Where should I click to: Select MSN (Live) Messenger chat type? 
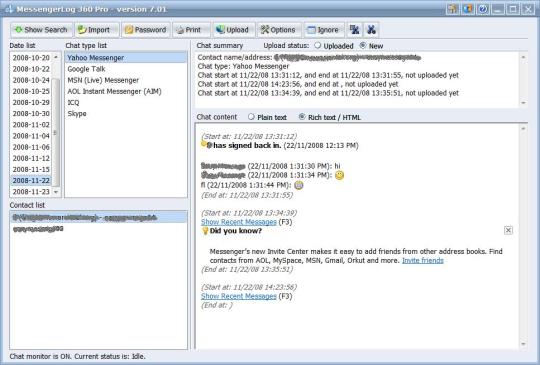pyautogui.click(x=126, y=80)
